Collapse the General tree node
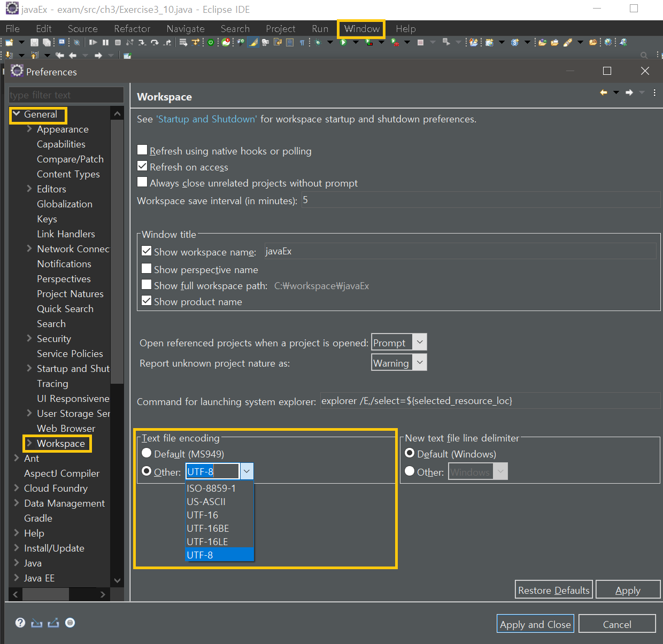 (x=16, y=114)
